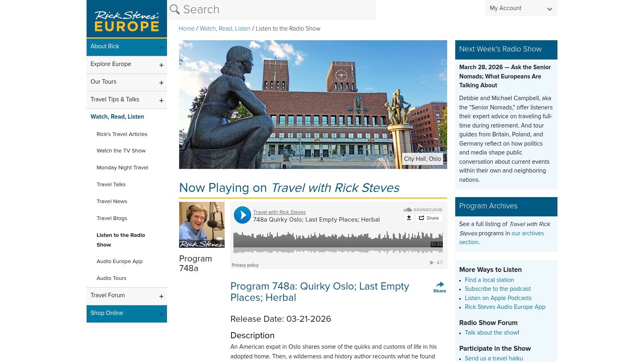
Task: Click the Release Date: 03-21-2026 text
Action: (x=281, y=319)
